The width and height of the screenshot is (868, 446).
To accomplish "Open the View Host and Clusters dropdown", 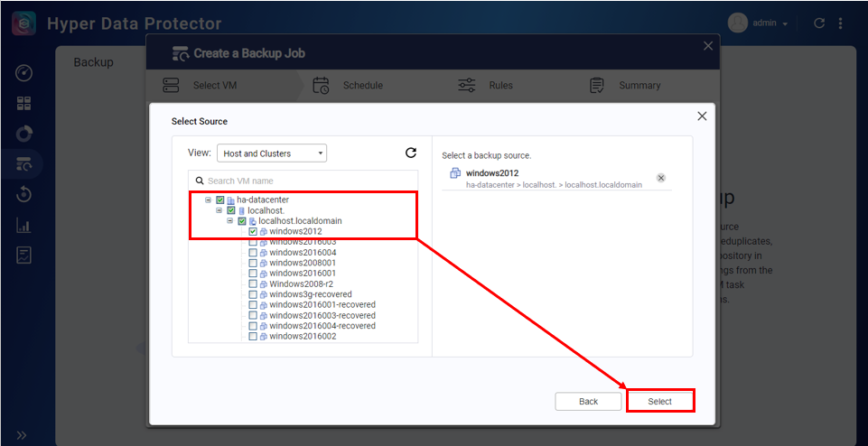I will [x=272, y=153].
